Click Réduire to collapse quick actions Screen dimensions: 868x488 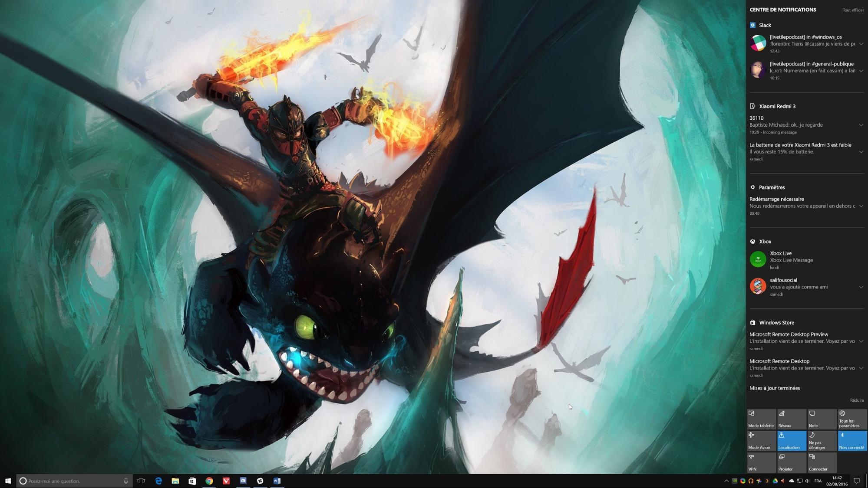857,400
